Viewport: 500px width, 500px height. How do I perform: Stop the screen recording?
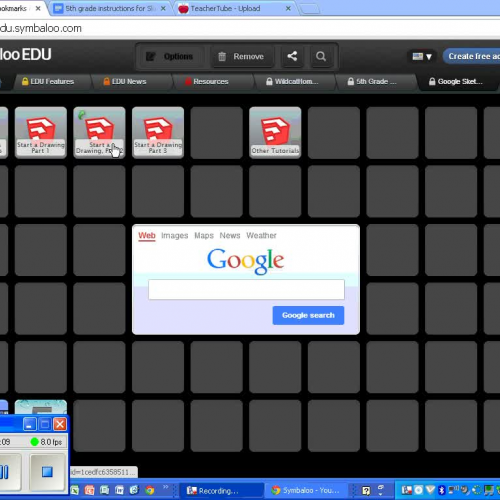click(x=47, y=472)
